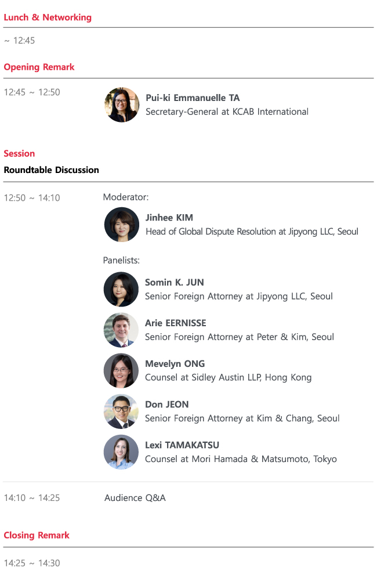Click Pui-ki Emmanuelle TA's profile photo
The image size is (377, 588).
coord(122,105)
